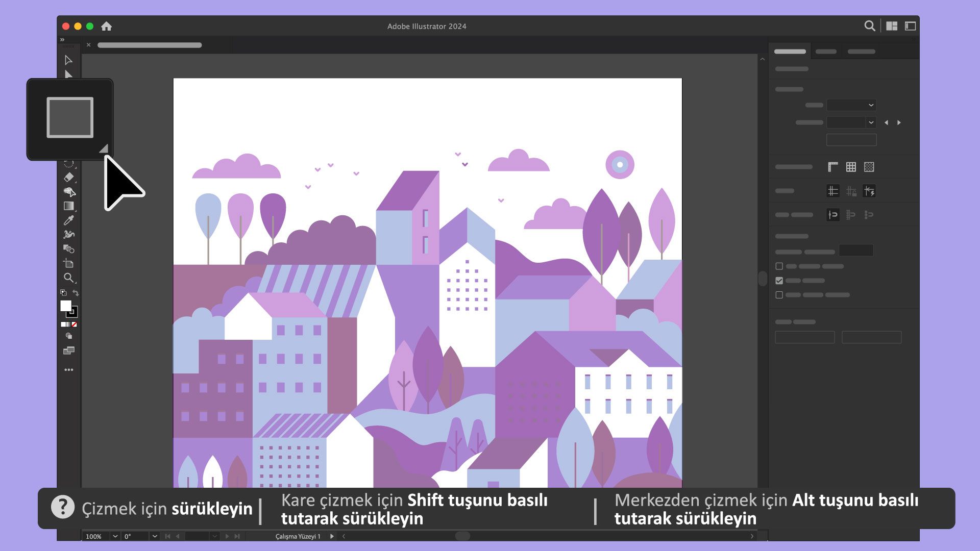Select the Artboard tool
The image size is (980, 551).
click(69, 264)
